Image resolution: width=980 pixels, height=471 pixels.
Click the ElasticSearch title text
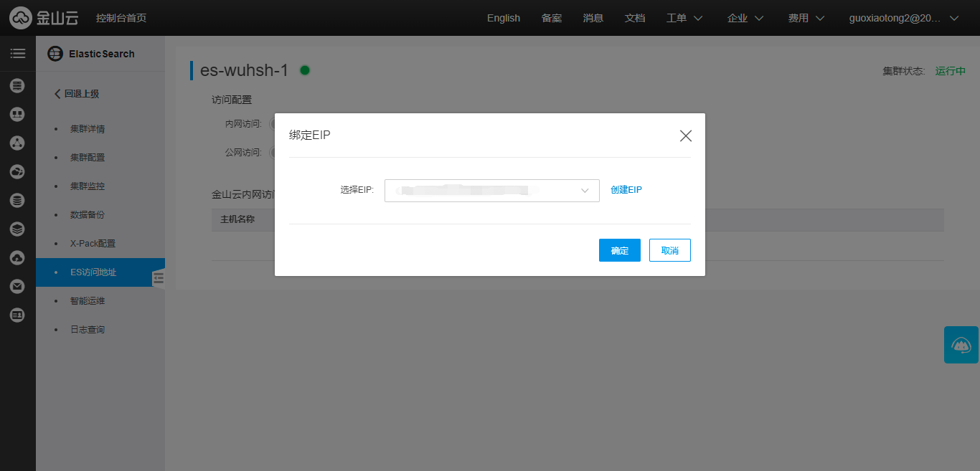pos(102,54)
